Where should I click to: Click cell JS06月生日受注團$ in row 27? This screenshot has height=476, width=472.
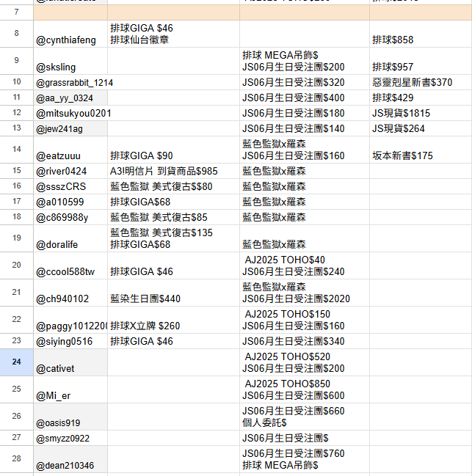click(x=305, y=438)
